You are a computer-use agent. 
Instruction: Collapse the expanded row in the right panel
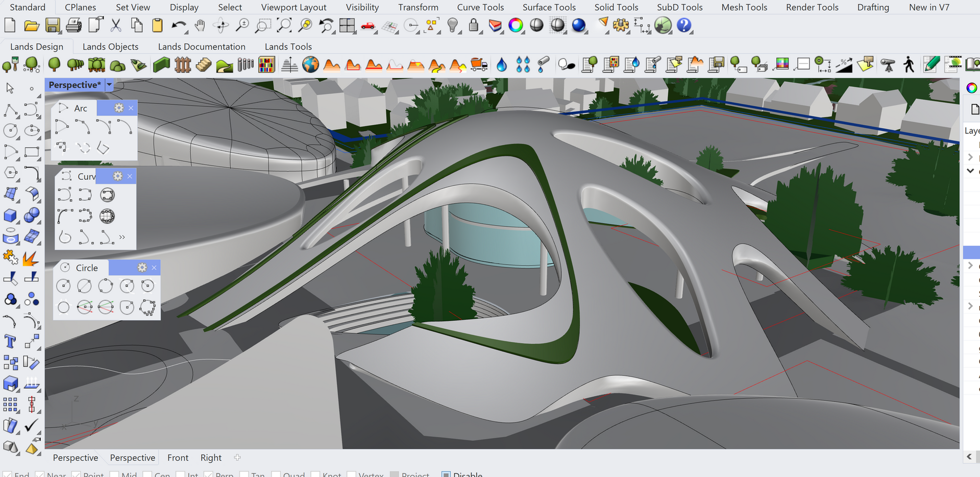[x=970, y=171]
